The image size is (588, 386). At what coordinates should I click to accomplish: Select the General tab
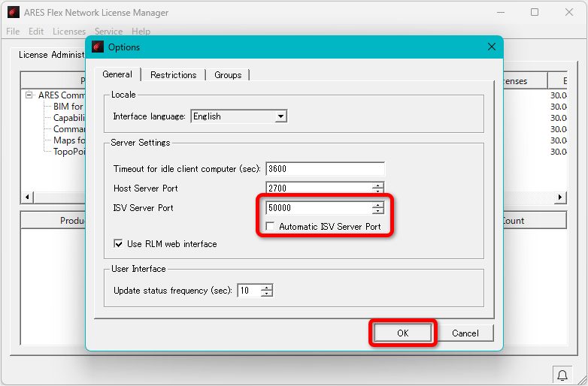tap(117, 74)
